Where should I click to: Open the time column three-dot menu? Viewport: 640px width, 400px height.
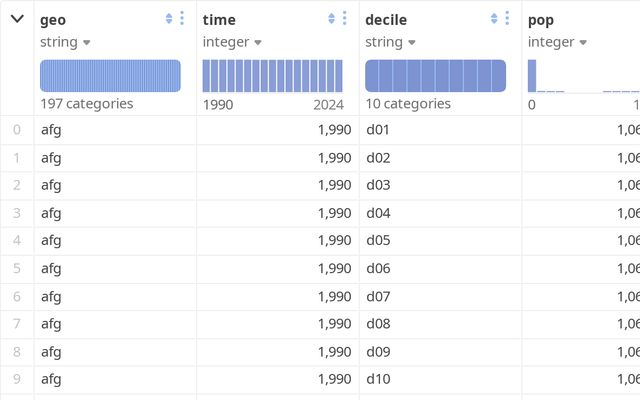point(345,18)
